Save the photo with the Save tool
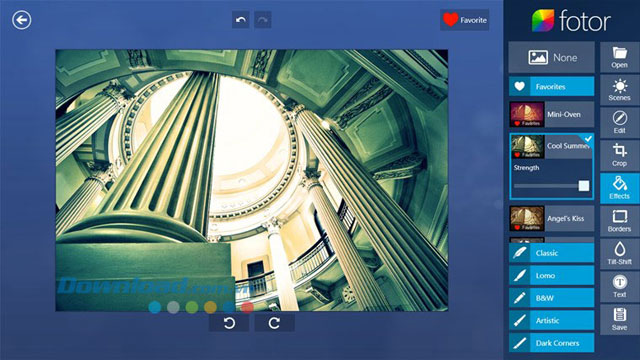Viewport: 640px width, 360px height. (620, 319)
